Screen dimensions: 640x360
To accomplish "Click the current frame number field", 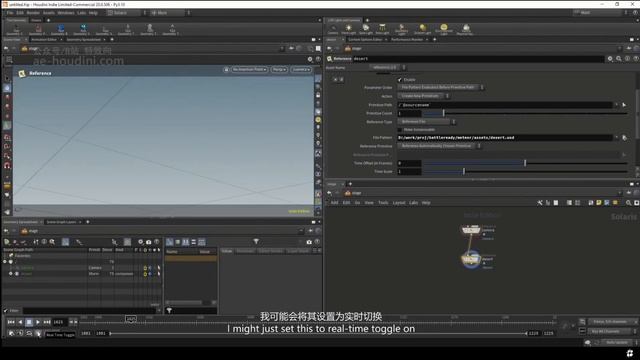I will (x=60, y=322).
